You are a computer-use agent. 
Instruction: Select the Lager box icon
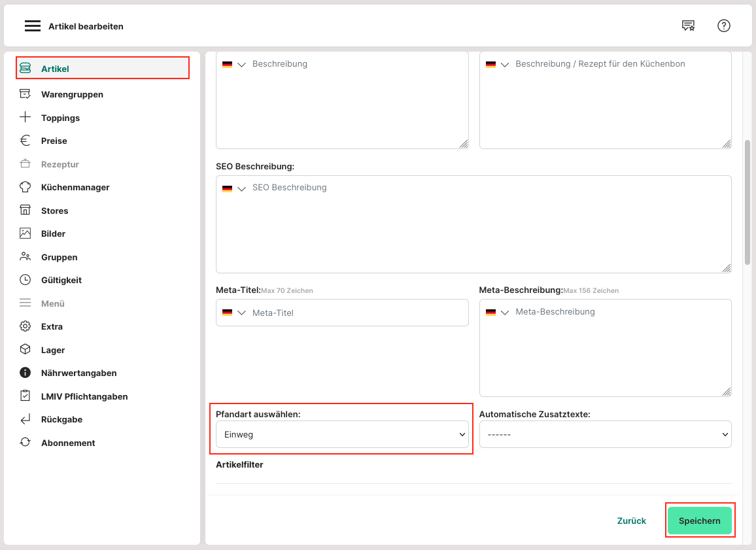coord(26,350)
